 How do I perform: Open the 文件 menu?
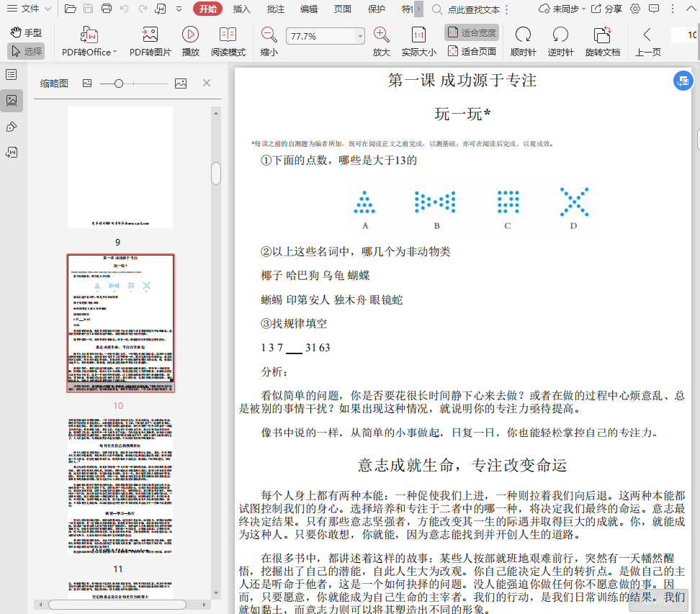coord(29,9)
